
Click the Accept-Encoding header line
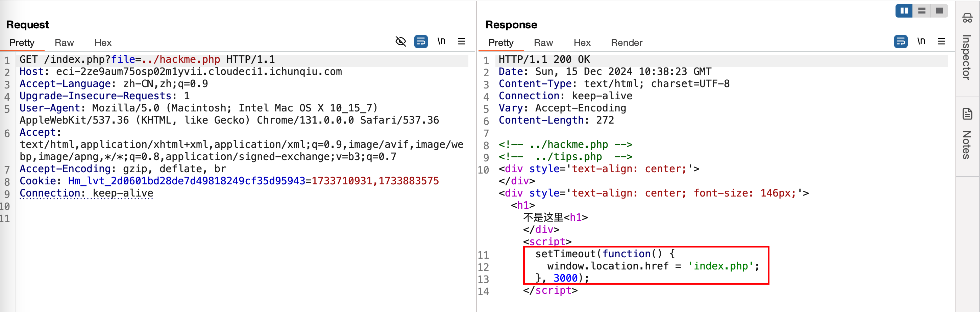(x=123, y=169)
